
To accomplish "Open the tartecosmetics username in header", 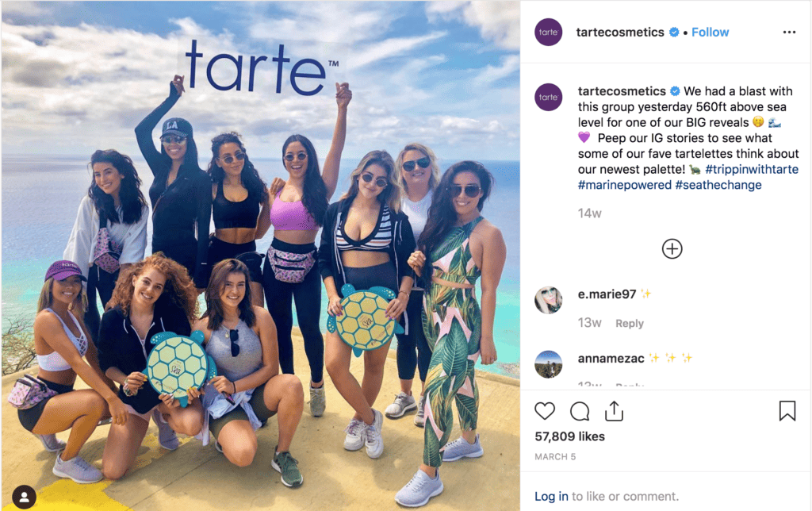I will (x=621, y=33).
